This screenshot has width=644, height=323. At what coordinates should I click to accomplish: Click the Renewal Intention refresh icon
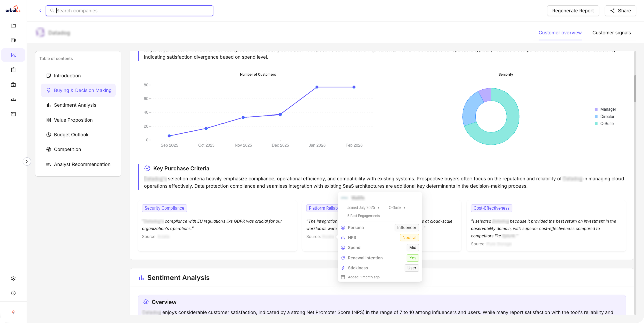(343, 258)
